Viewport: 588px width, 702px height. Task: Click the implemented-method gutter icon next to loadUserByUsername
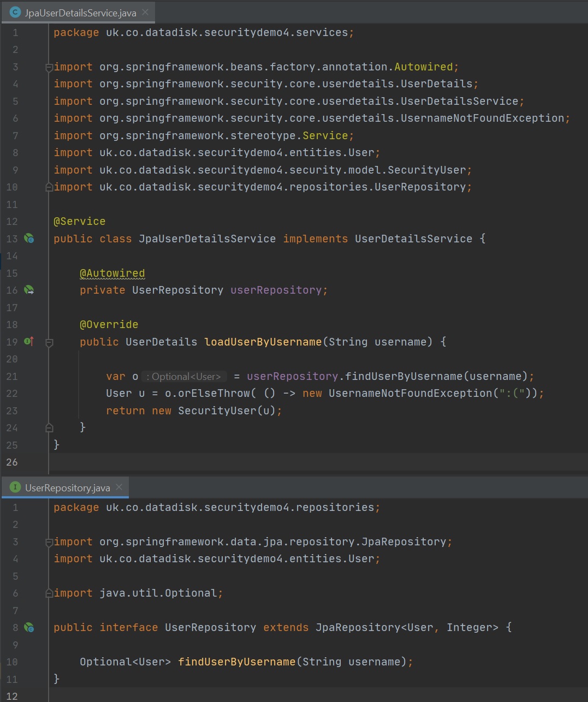tap(29, 342)
